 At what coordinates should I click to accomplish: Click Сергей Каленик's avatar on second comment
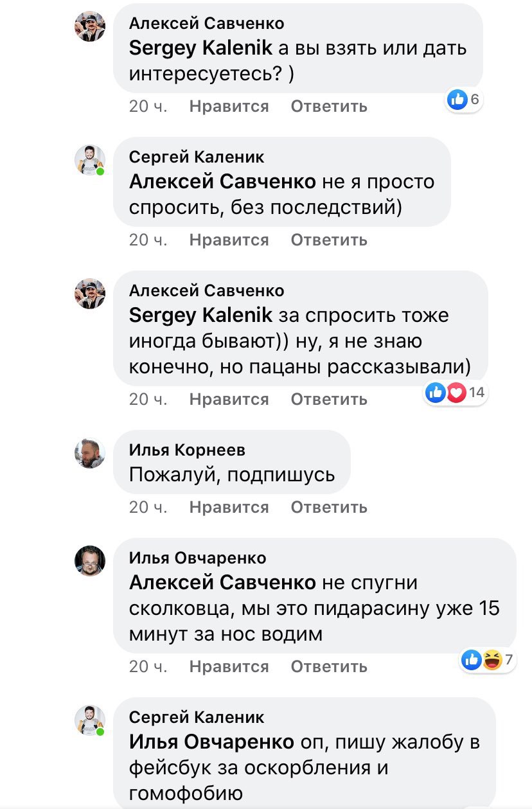[90, 161]
